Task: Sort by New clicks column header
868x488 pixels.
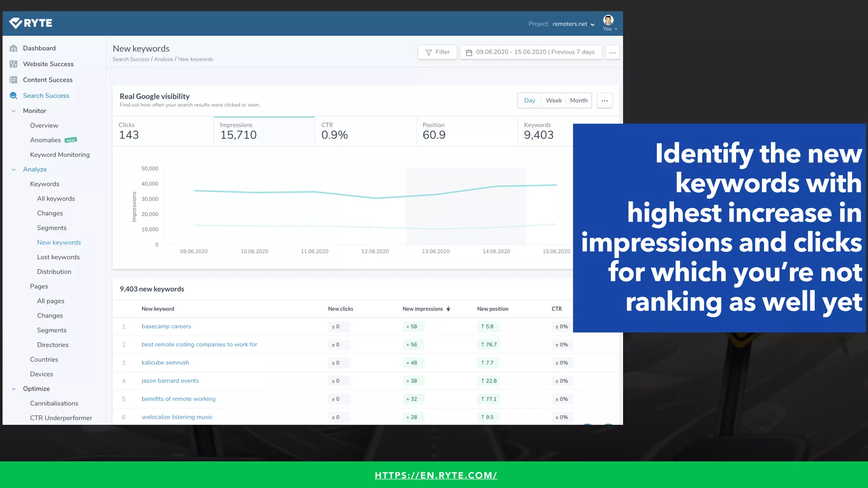Action: [x=340, y=309]
